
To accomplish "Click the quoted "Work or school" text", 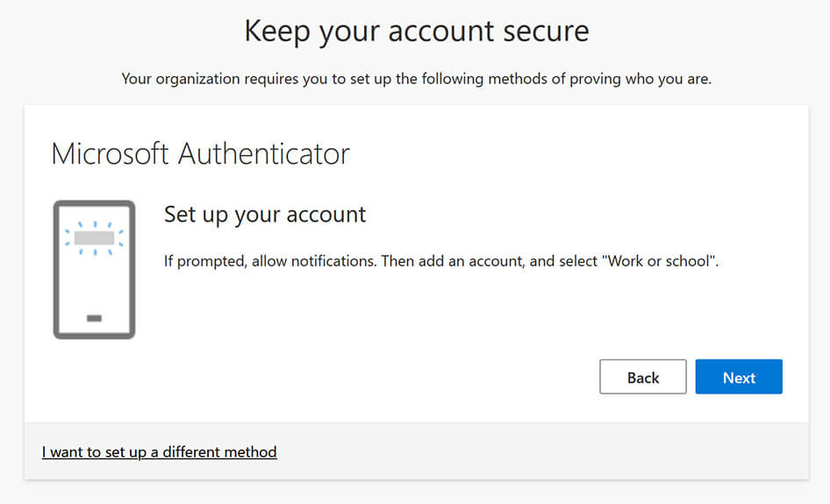I will pyautogui.click(x=659, y=260).
